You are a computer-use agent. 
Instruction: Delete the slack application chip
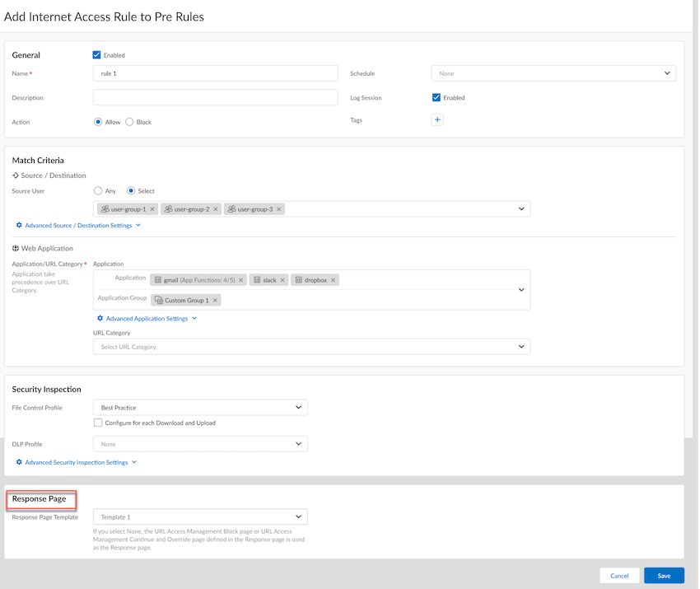(282, 280)
